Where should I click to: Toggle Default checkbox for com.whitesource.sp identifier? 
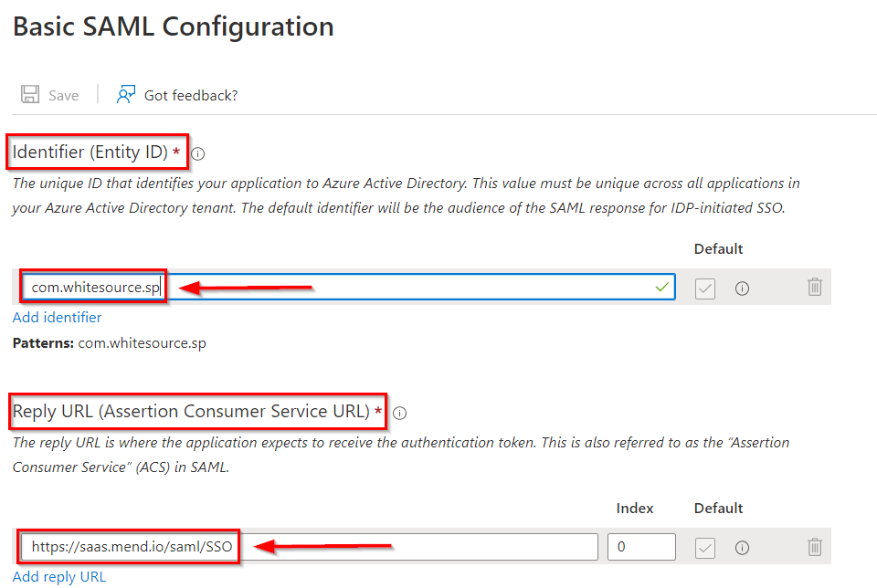pyautogui.click(x=704, y=288)
